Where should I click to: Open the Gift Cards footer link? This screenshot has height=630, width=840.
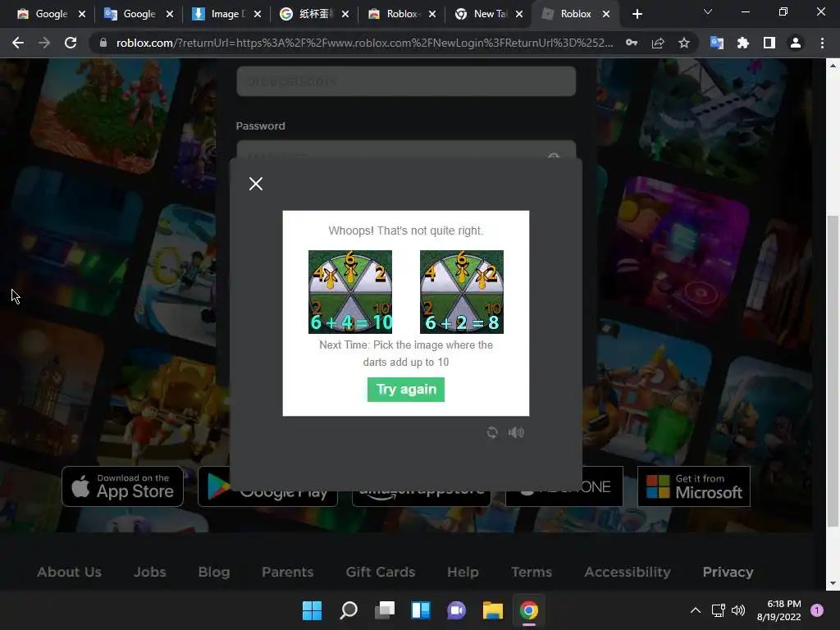381,572
